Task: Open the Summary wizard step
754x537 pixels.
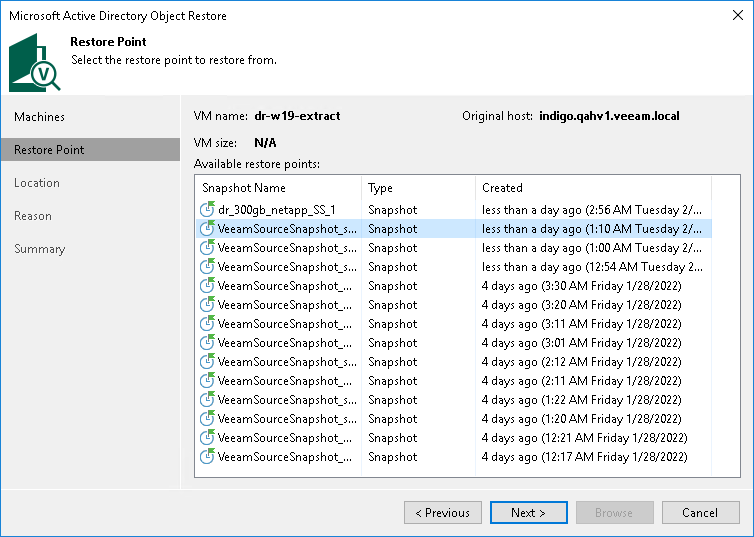Action: tap(40, 249)
